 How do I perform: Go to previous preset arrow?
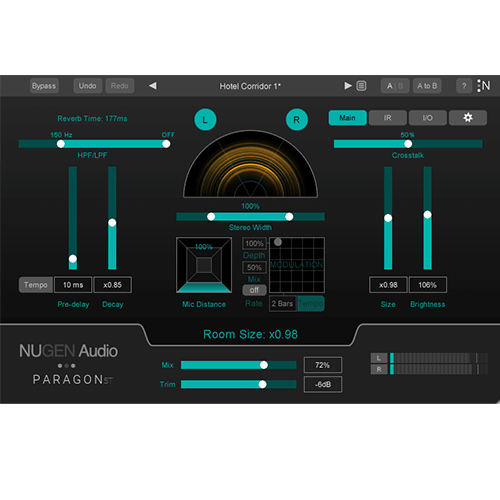click(x=153, y=86)
